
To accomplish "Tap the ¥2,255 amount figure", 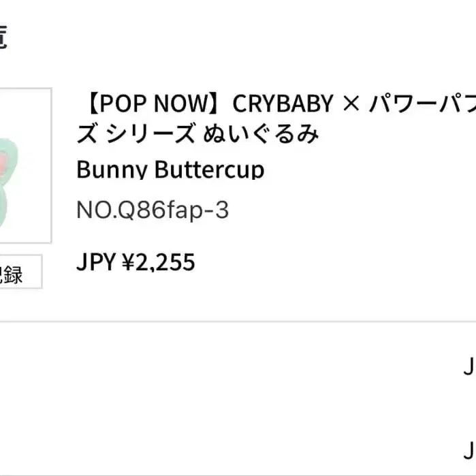I will (158, 262).
